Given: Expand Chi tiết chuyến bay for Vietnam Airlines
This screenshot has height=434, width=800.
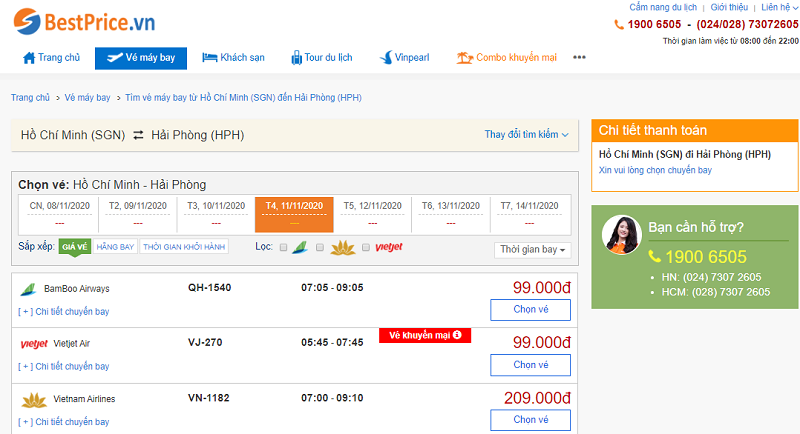Looking at the screenshot, I should (64, 422).
